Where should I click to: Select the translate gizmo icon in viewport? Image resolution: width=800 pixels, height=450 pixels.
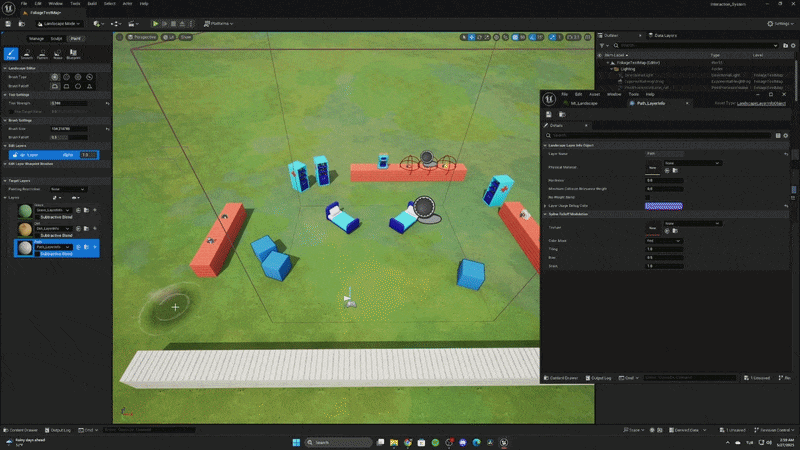pos(472,37)
